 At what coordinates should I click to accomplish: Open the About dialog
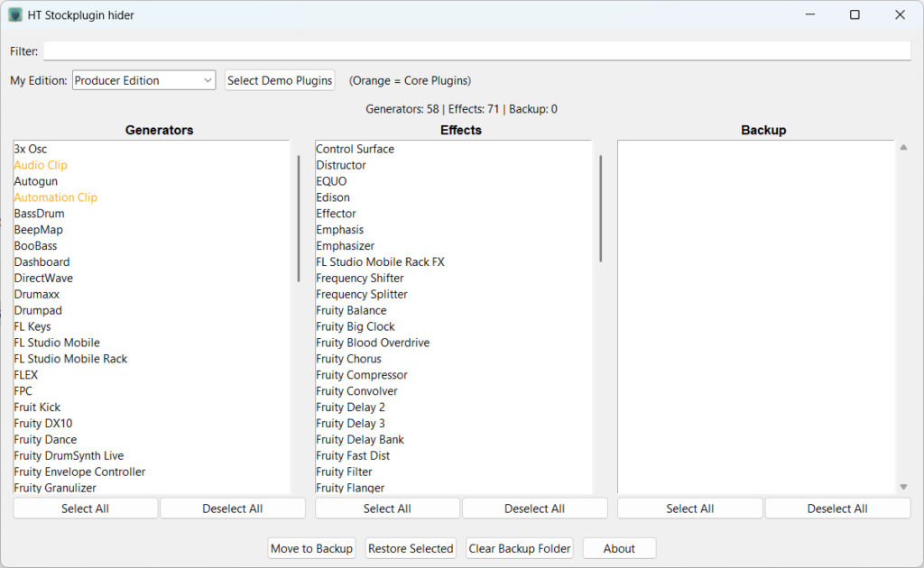(x=619, y=548)
